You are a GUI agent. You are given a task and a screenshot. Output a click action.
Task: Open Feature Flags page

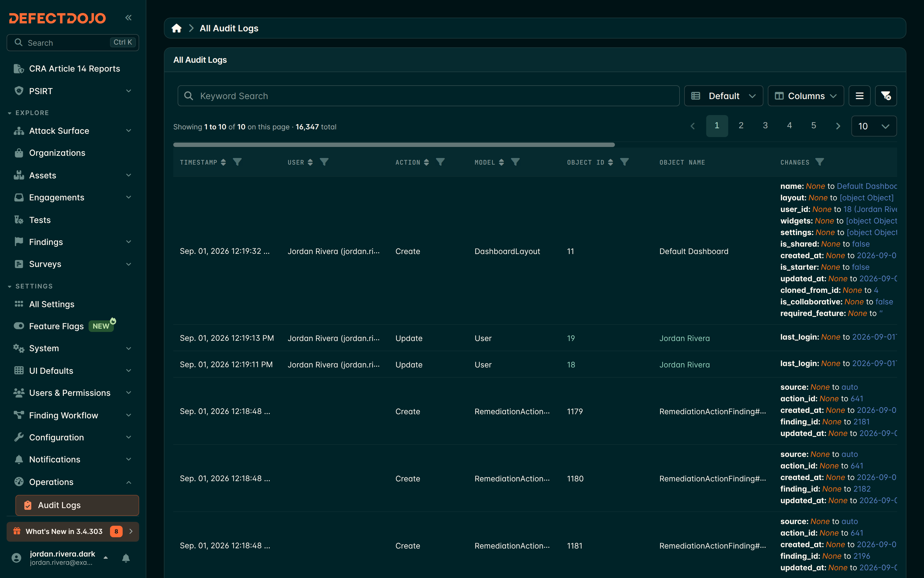73,326
